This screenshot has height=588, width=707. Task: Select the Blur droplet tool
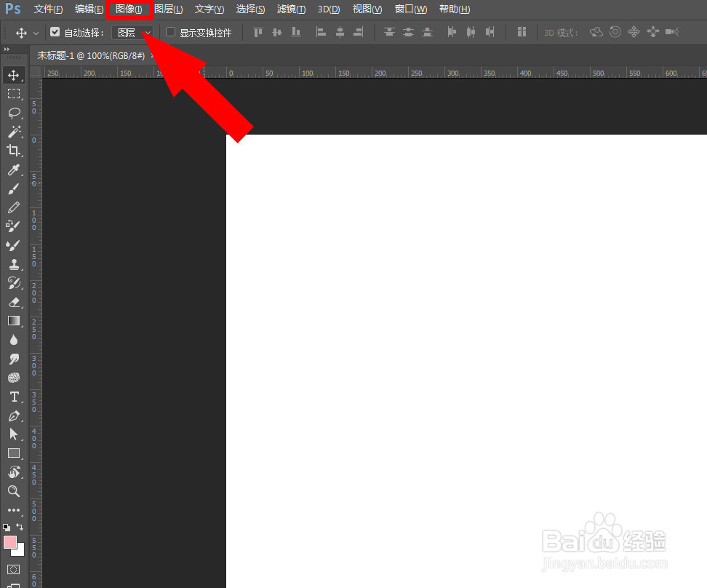(14, 340)
